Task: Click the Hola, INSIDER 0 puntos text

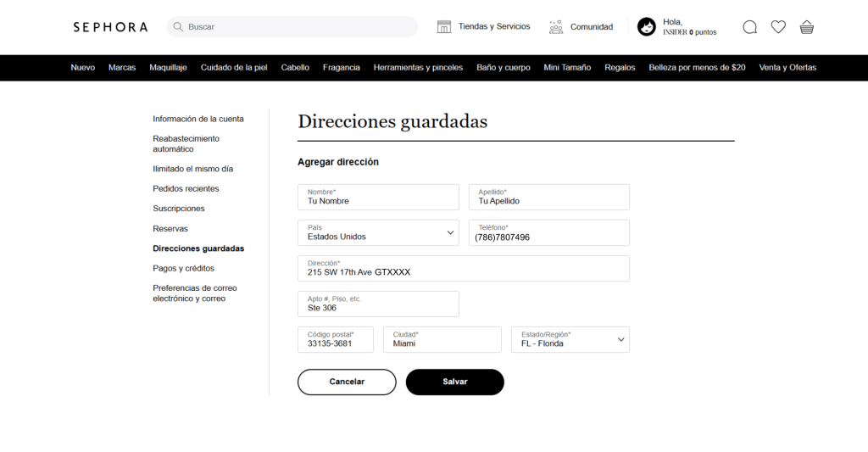Action: [x=689, y=26]
